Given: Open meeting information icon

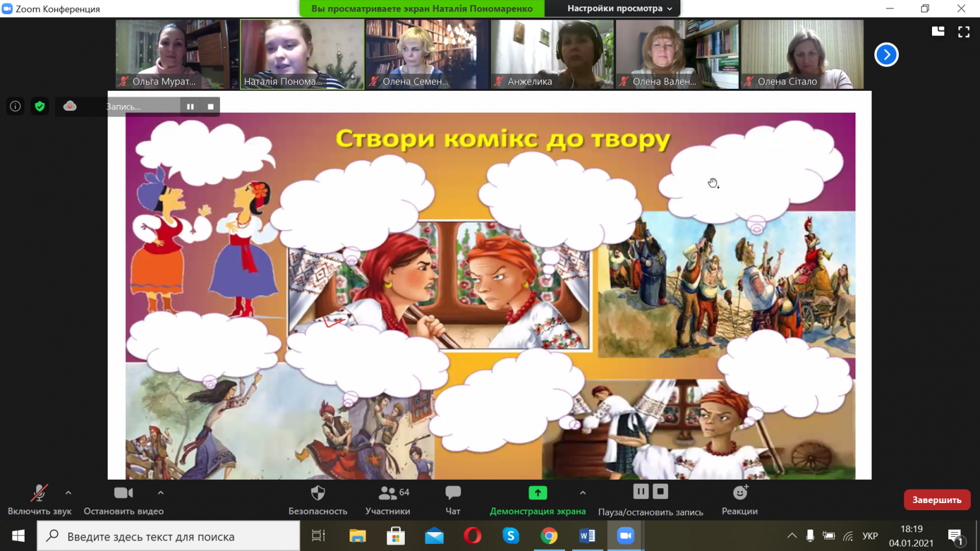Looking at the screenshot, I should [x=16, y=106].
